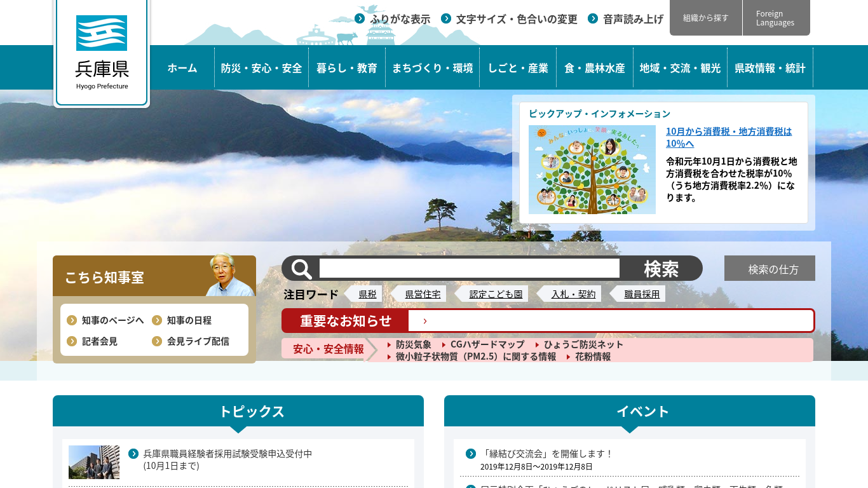Open the 「縁結び交流会」を開催します！ event link
Image resolution: width=868 pixels, height=488 pixels.
[x=546, y=454]
